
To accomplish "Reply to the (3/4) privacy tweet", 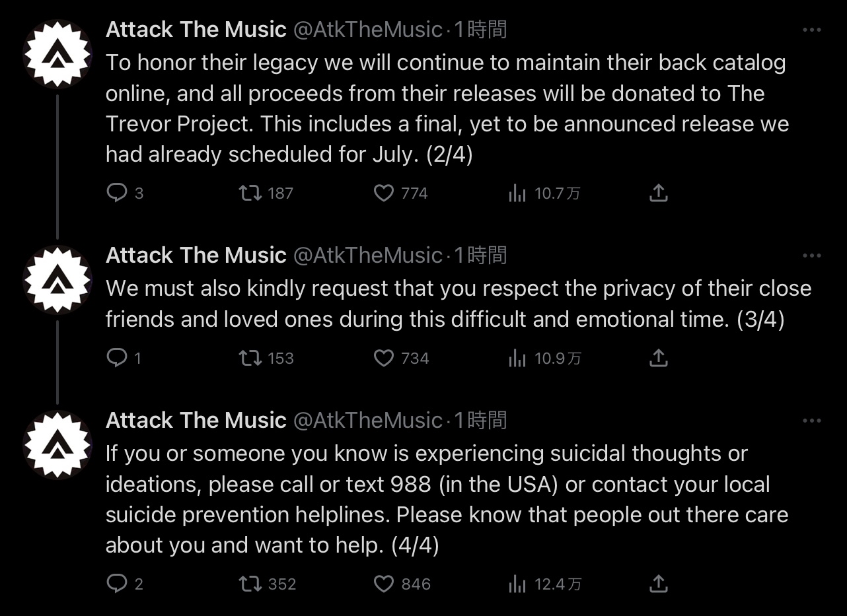I will click(x=117, y=358).
